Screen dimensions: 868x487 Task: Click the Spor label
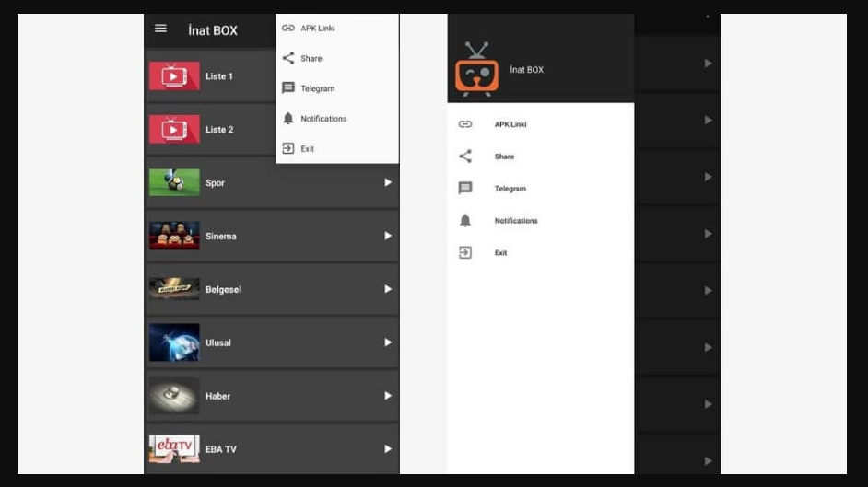[215, 183]
